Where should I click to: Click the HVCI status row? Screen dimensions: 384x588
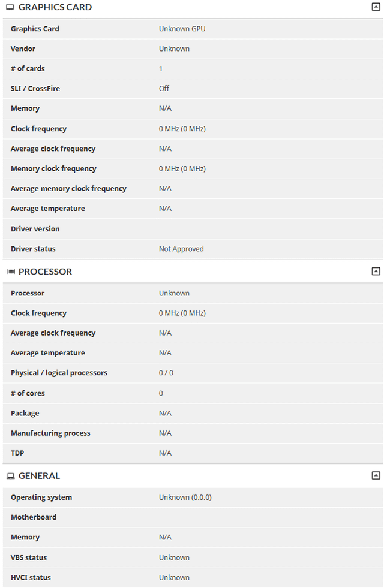coord(193,577)
